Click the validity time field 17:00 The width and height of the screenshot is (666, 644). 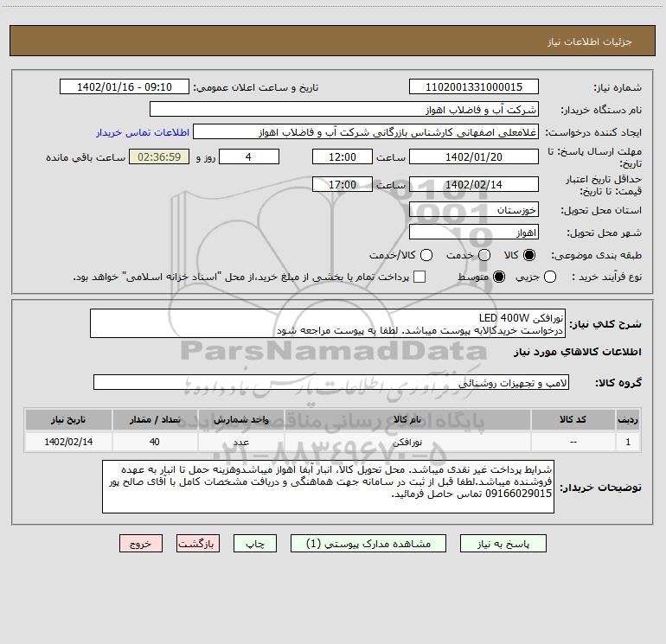tap(343, 184)
